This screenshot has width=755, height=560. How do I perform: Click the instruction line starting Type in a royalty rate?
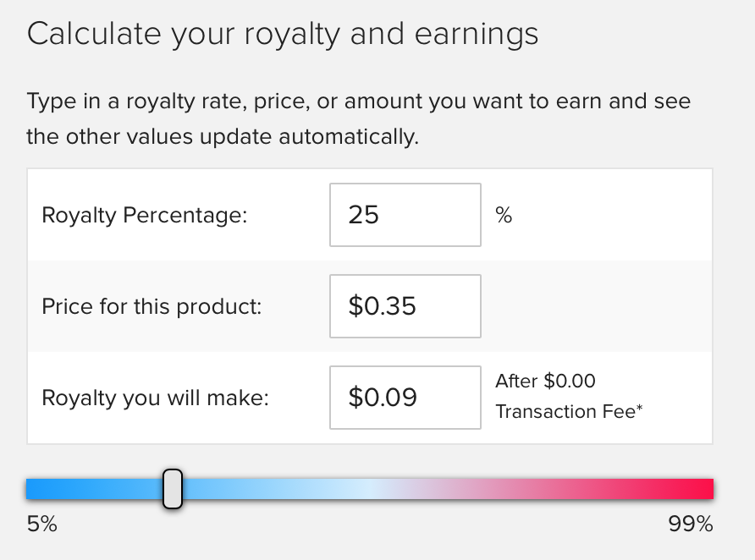coord(359,102)
